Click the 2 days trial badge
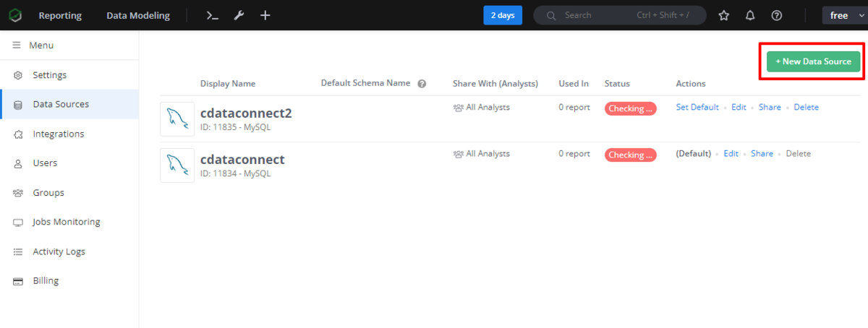This screenshot has width=868, height=328. [x=502, y=15]
